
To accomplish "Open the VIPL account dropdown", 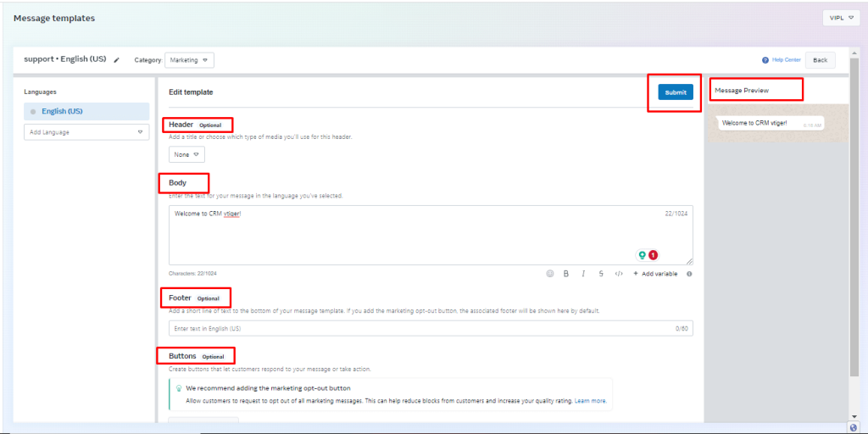I will pos(842,18).
